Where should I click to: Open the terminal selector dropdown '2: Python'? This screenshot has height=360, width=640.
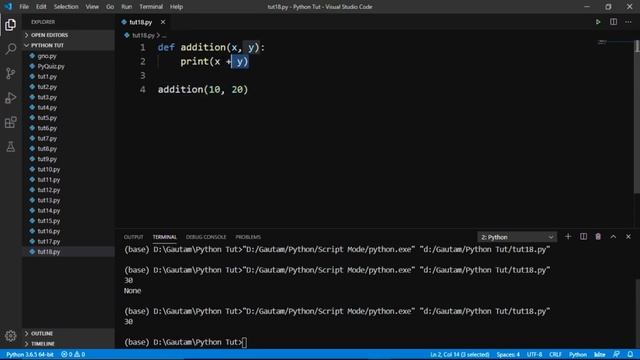[517, 237]
